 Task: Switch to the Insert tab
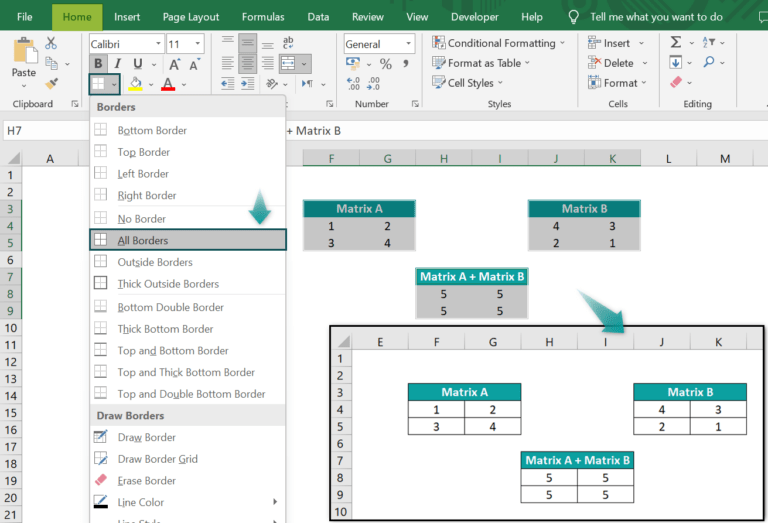[127, 17]
